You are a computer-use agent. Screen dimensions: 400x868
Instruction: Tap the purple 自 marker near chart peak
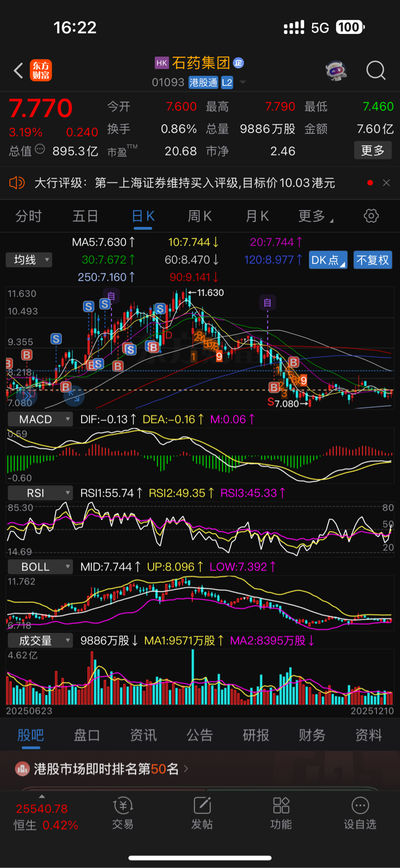pos(111,297)
